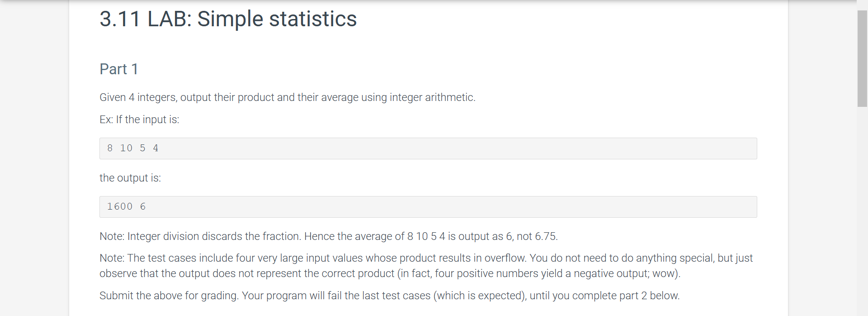Click the empty right end of the input code box

pos(678,148)
